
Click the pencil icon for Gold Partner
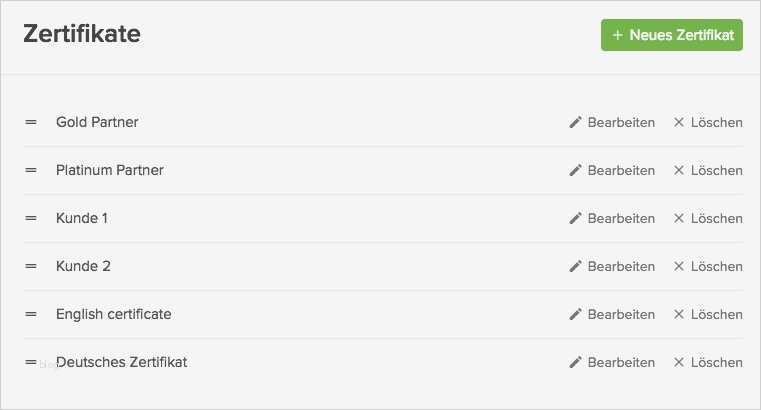click(x=575, y=122)
